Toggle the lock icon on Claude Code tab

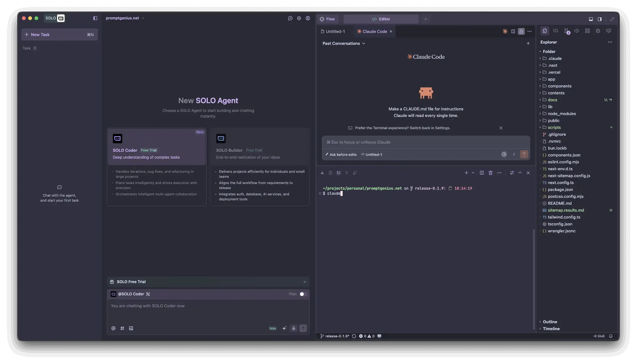521,31
